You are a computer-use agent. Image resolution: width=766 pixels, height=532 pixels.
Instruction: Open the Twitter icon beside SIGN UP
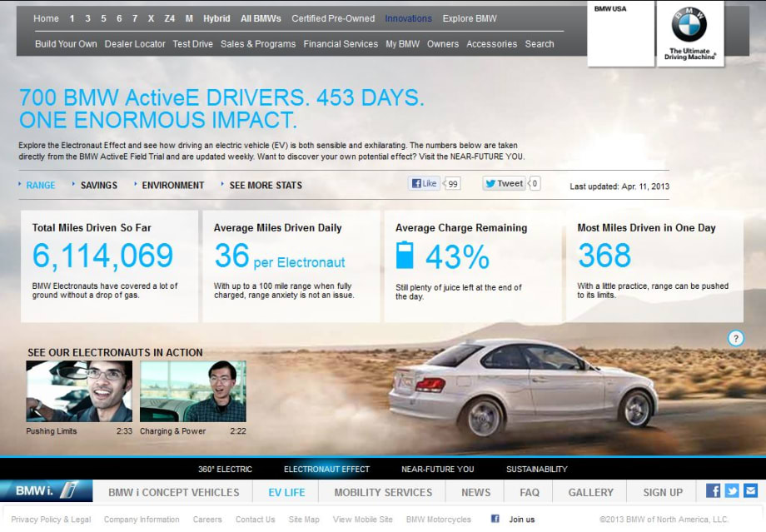point(732,490)
